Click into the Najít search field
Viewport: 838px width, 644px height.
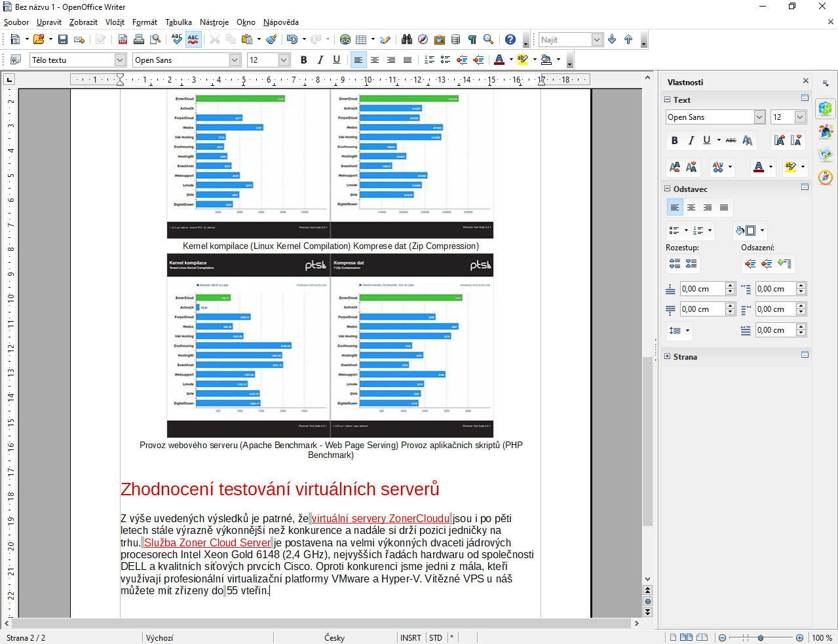tap(565, 40)
